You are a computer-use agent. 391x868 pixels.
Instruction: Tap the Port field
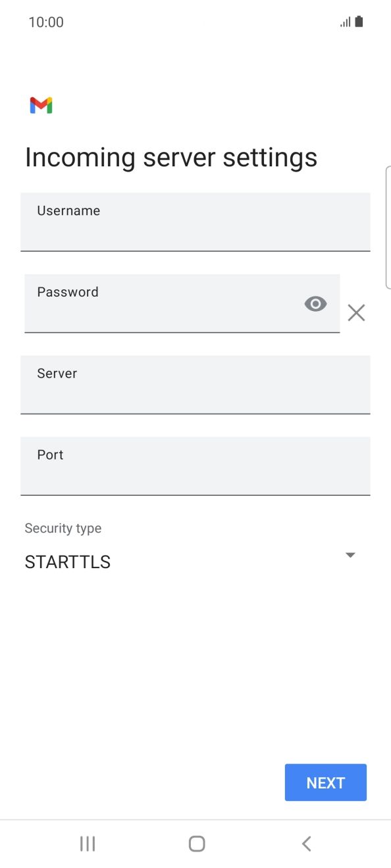click(195, 466)
